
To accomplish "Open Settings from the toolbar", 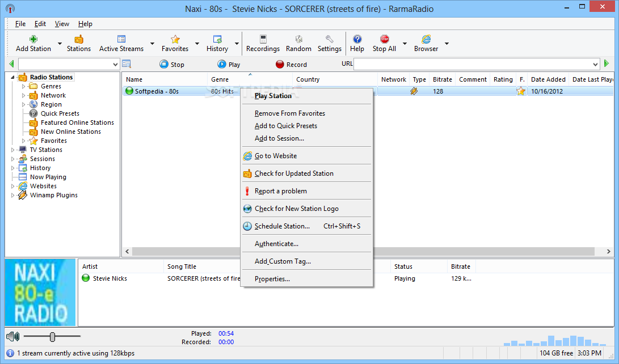I will 329,44.
